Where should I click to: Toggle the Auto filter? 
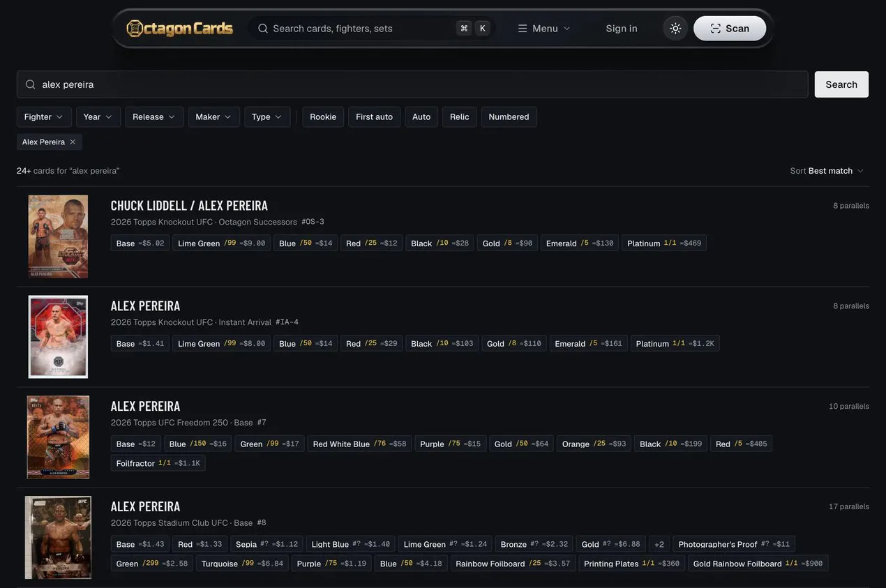421,117
